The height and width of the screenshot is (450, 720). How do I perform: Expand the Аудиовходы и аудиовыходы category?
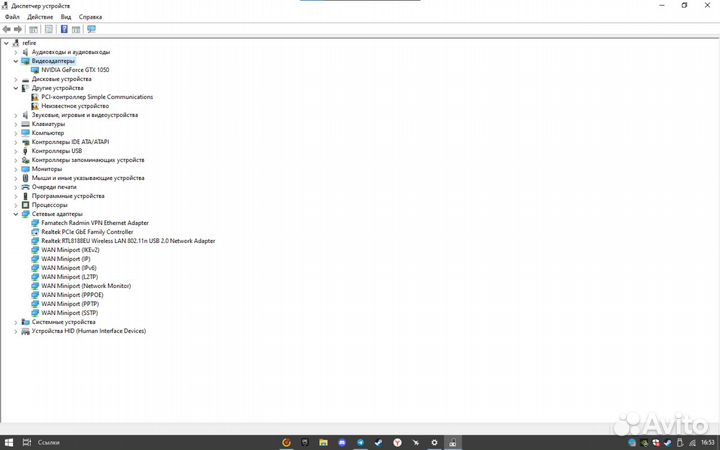pyautogui.click(x=16, y=52)
